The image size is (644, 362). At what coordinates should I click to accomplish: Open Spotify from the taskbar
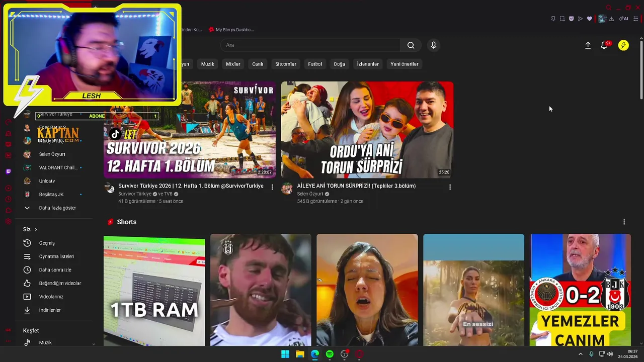(330, 354)
